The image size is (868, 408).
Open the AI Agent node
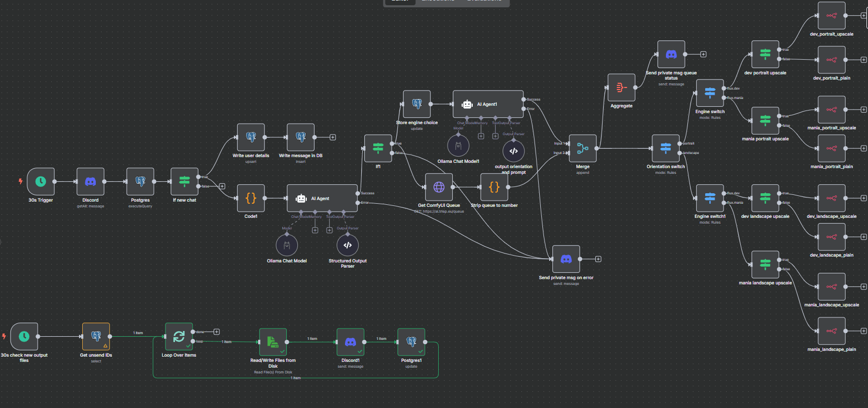point(322,198)
